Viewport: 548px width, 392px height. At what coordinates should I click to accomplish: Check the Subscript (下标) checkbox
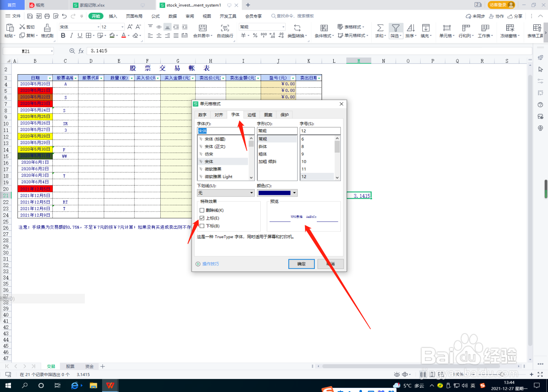pyautogui.click(x=202, y=226)
